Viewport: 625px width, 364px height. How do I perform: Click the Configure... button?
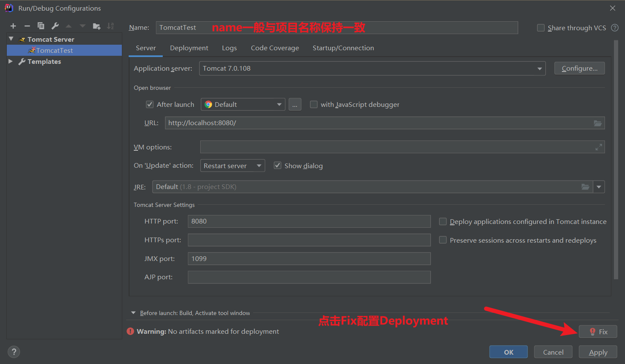tap(579, 68)
